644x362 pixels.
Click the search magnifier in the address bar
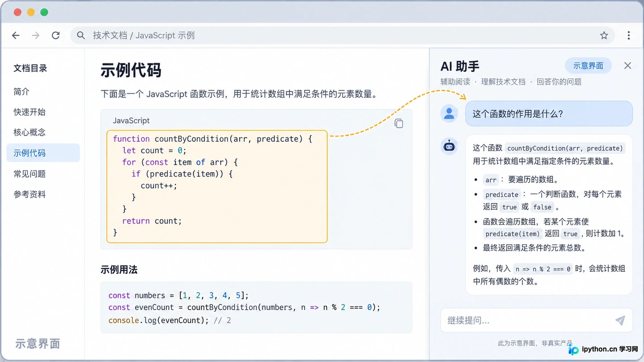[81, 35]
